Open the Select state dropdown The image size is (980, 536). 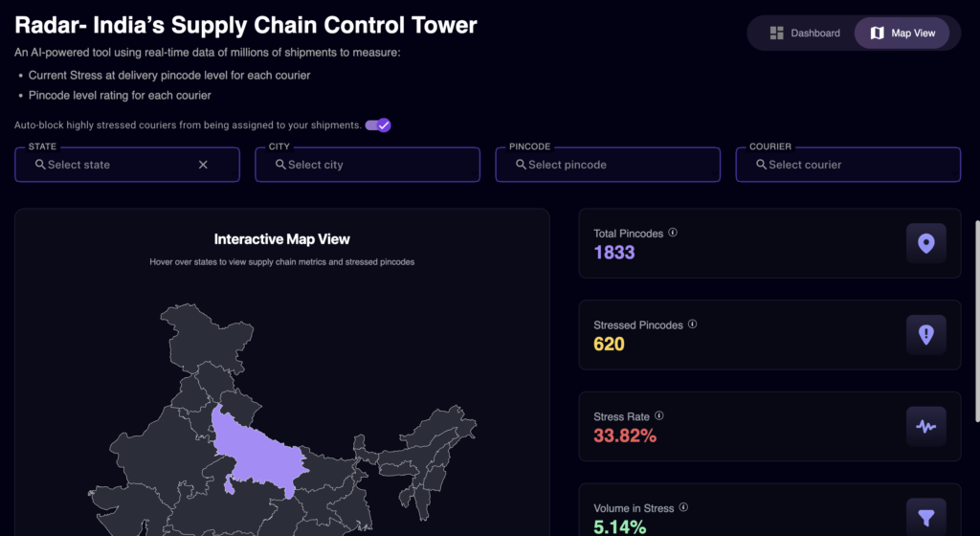[x=115, y=165]
